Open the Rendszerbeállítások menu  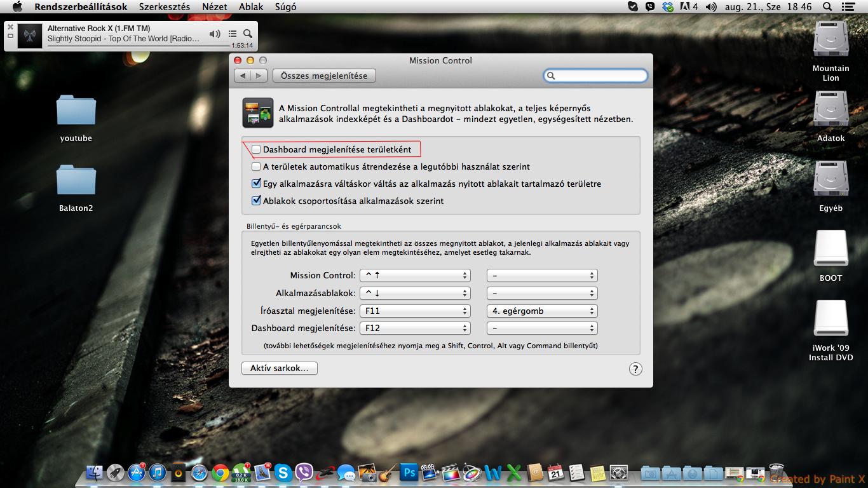click(81, 6)
